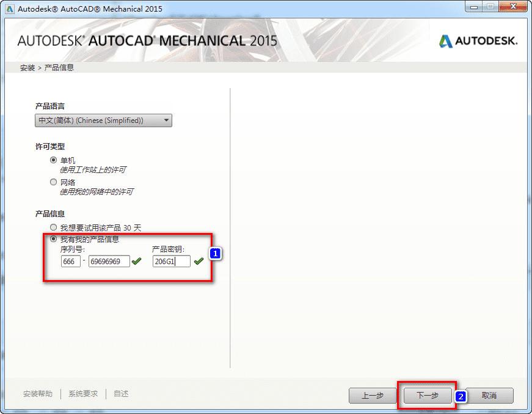Click the 产品语言 heading label
Image resolution: width=532 pixels, height=414 pixels.
point(50,106)
